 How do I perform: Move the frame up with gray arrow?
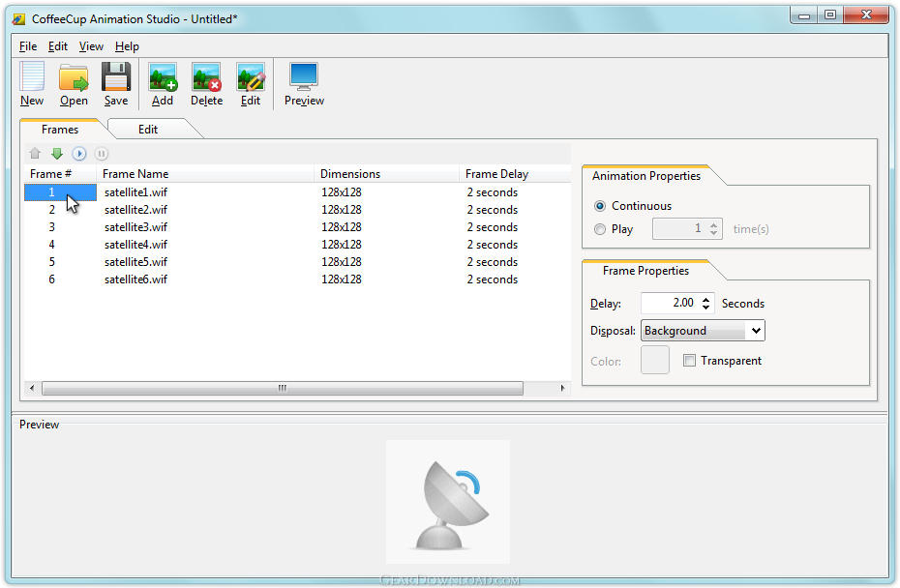[35, 153]
